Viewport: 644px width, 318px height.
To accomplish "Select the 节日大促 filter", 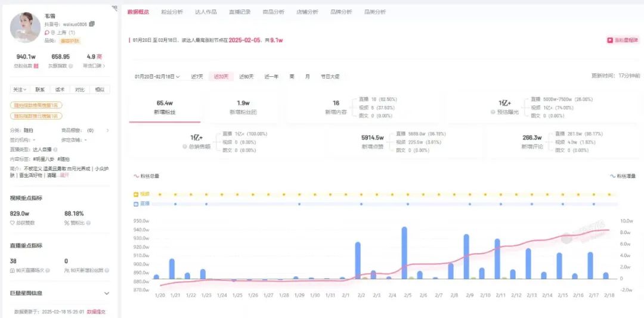I will 330,77.
